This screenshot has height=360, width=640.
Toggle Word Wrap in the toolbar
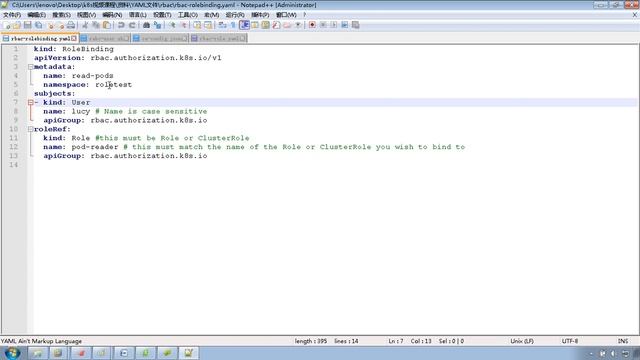coord(222,25)
